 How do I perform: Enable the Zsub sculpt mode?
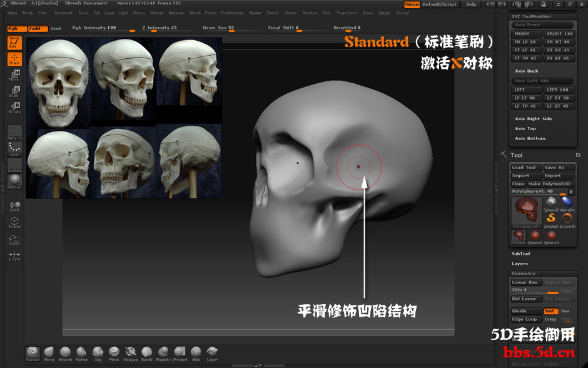pos(56,29)
